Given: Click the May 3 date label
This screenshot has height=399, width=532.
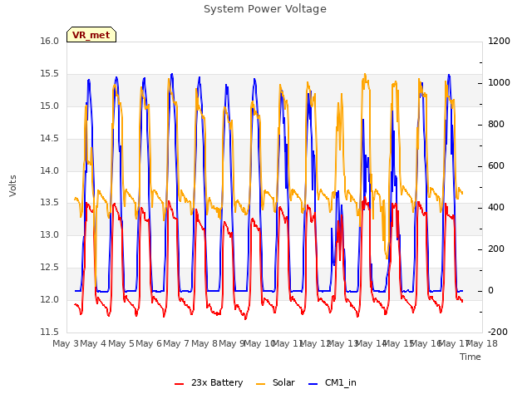Looking at the screenshot, I should [x=66, y=343].
